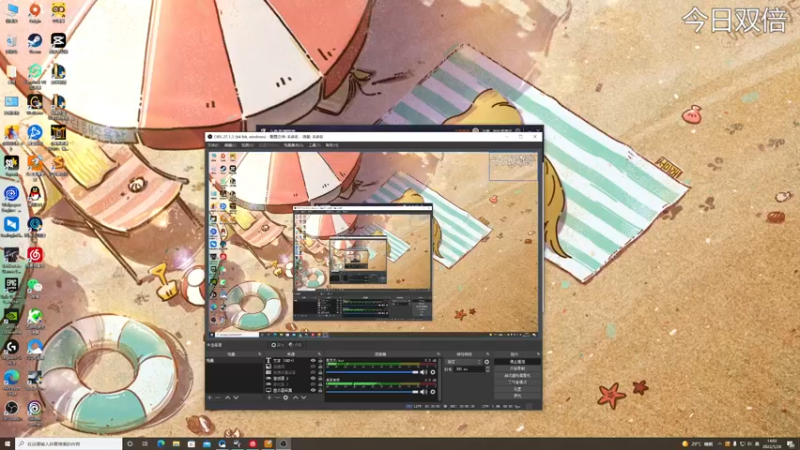Pop out the Audio Mixer dock panel
The height and width of the screenshot is (450, 800).
pyautogui.click(x=438, y=354)
